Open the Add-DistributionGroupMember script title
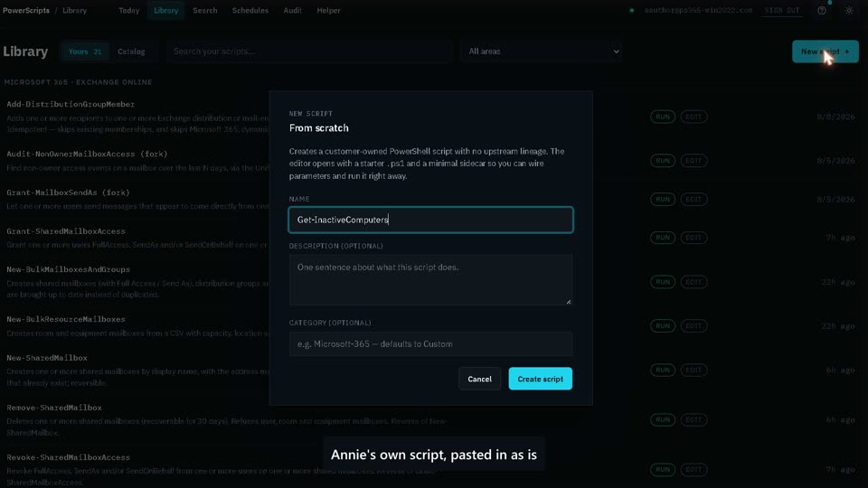Viewport: 868px width, 488px height. (x=71, y=104)
